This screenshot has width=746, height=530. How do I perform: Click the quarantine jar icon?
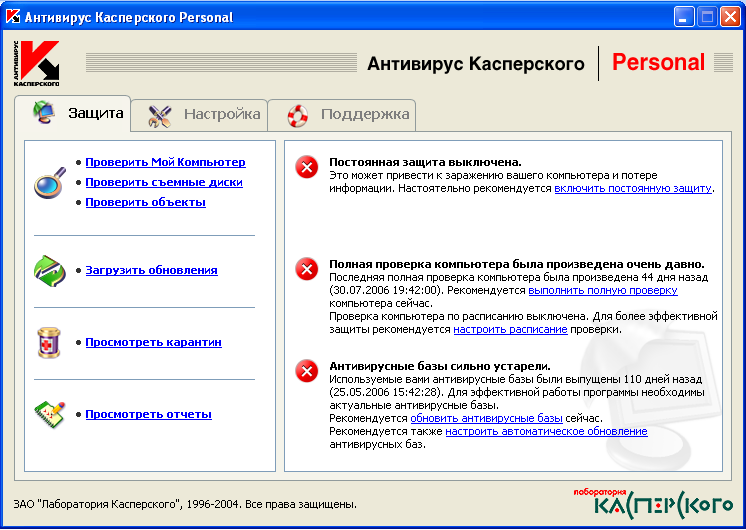pyautogui.click(x=49, y=343)
